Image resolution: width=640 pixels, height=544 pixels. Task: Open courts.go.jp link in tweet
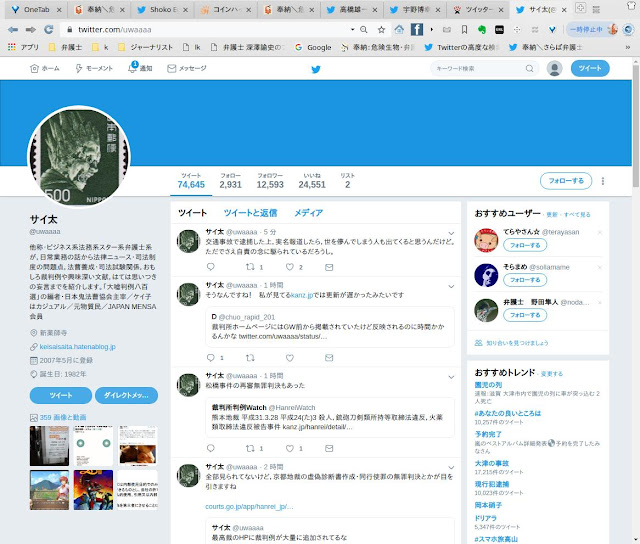(x=249, y=506)
